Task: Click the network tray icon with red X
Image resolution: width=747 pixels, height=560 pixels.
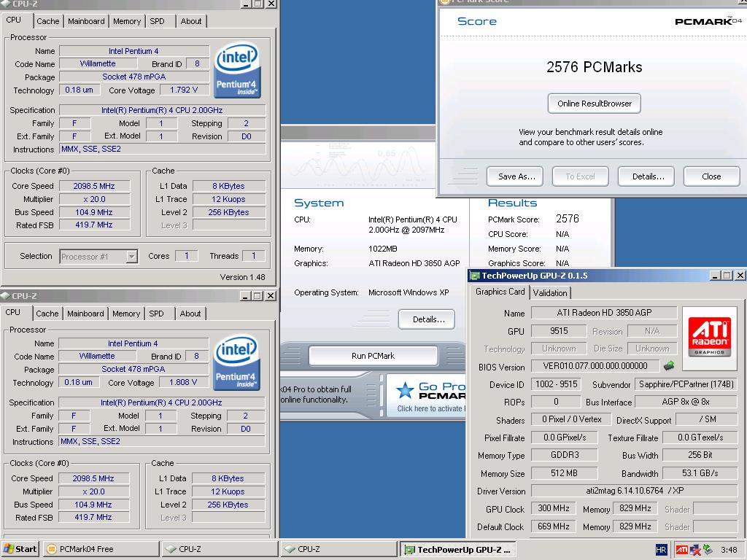Action: 695,550
